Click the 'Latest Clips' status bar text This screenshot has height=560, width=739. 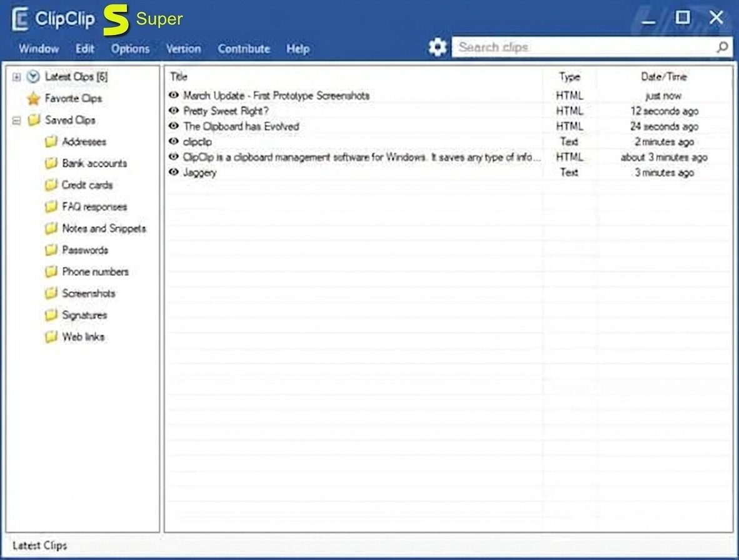(39, 546)
